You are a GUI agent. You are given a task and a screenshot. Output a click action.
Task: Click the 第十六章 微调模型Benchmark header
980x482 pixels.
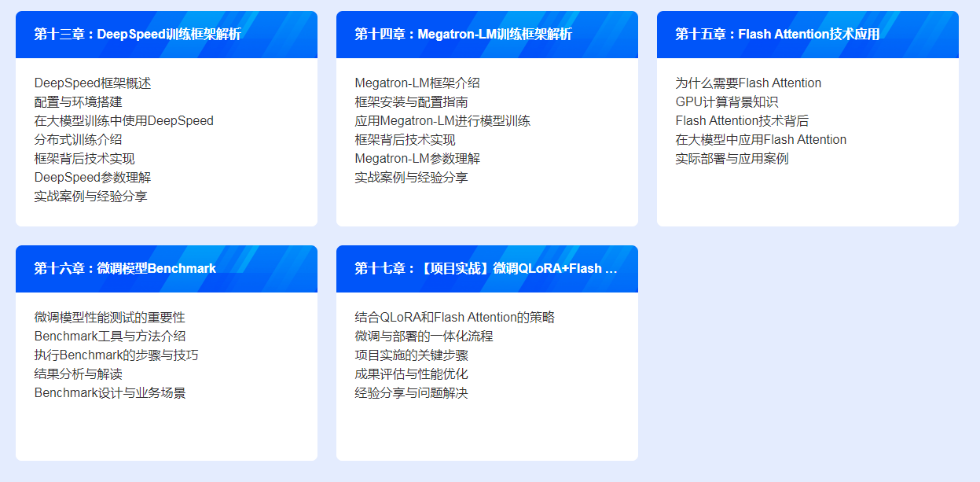tap(125, 269)
